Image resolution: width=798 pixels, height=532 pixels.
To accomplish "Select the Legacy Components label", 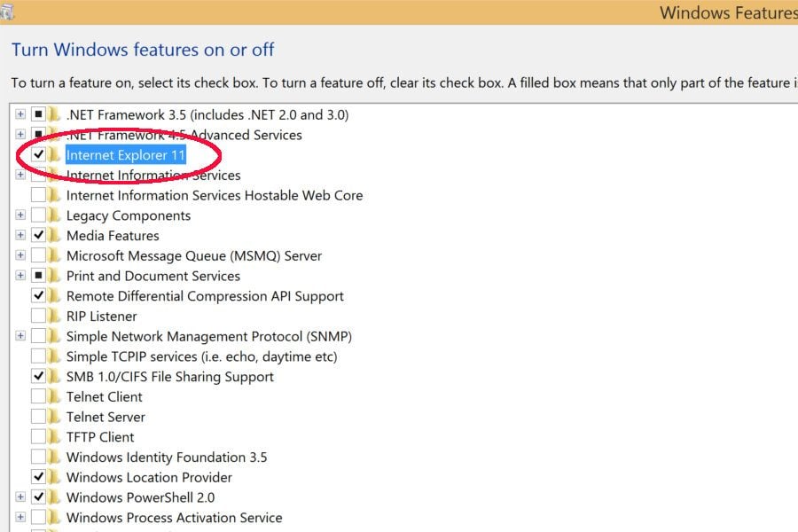I will tap(129, 215).
